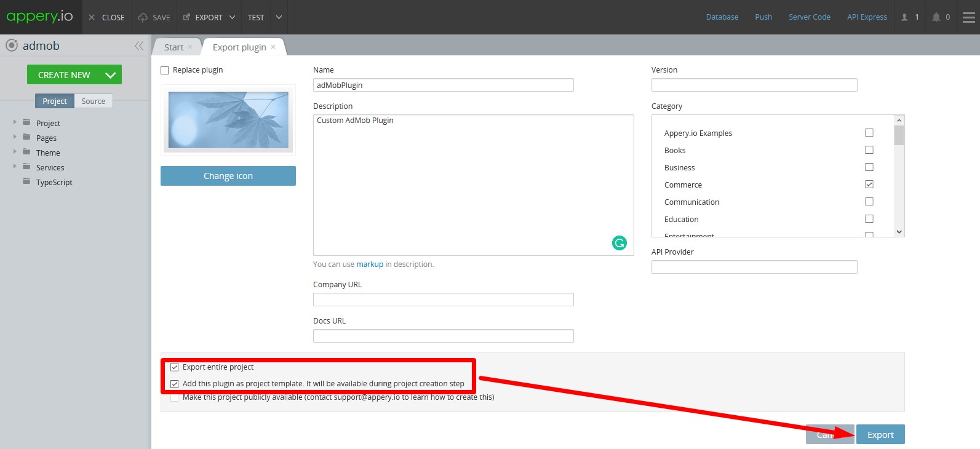The width and height of the screenshot is (980, 449).
Task: Focus the Company URL field
Action: point(443,300)
